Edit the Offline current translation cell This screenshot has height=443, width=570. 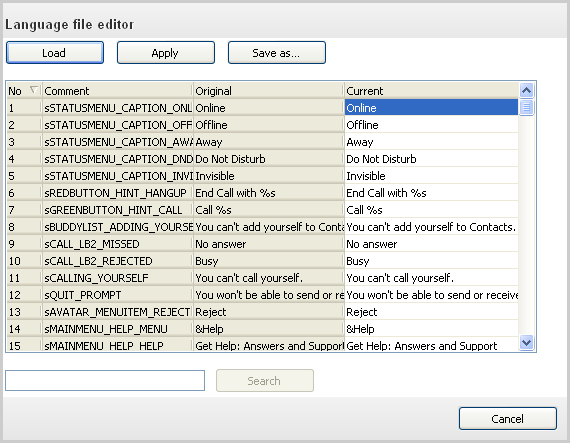coord(431,125)
